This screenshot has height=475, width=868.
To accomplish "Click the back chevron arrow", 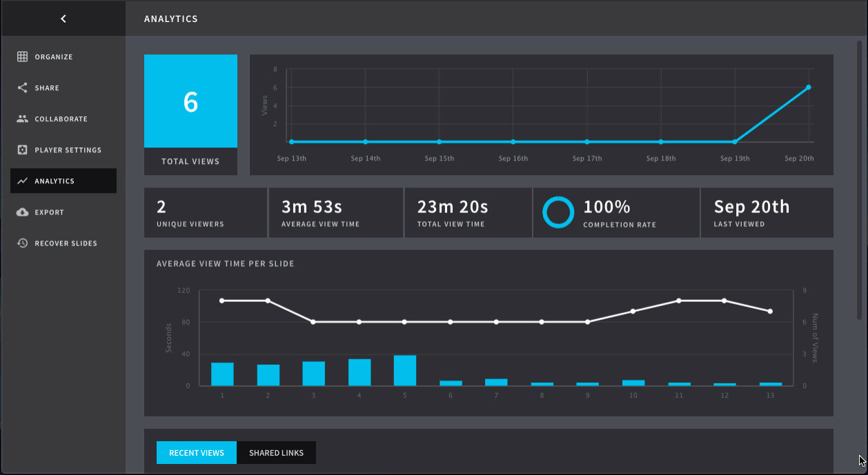I will (x=63, y=19).
